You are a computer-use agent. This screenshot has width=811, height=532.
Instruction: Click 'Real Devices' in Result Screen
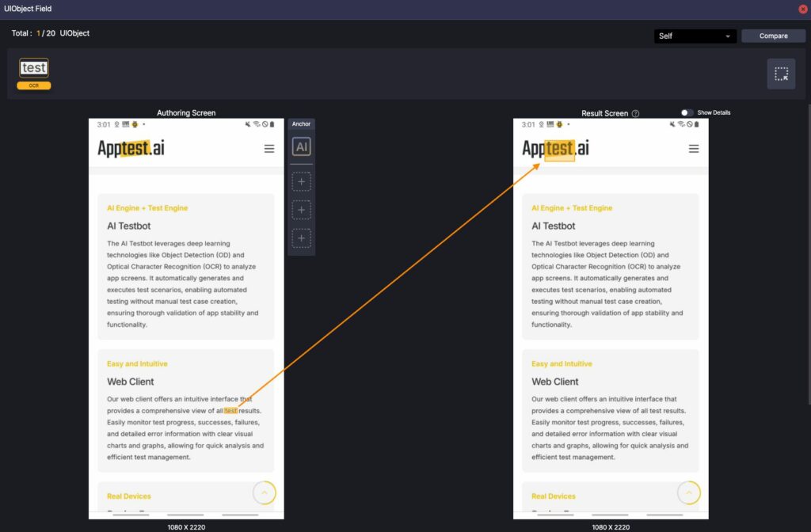[554, 496]
